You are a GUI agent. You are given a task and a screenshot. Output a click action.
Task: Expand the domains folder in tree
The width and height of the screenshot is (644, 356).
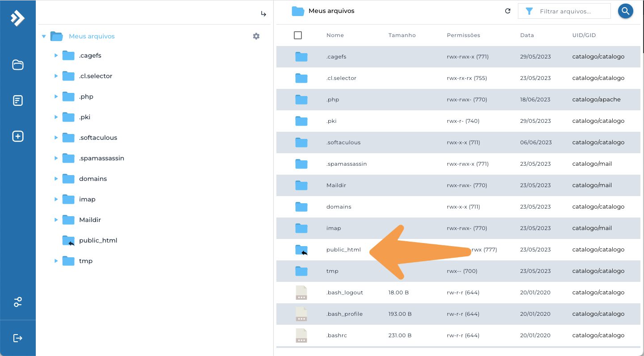[56, 179]
